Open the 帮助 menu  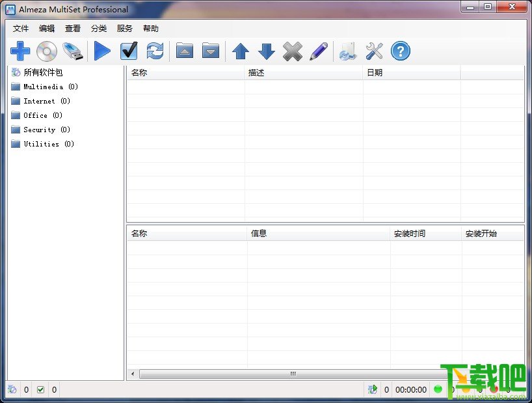click(151, 29)
